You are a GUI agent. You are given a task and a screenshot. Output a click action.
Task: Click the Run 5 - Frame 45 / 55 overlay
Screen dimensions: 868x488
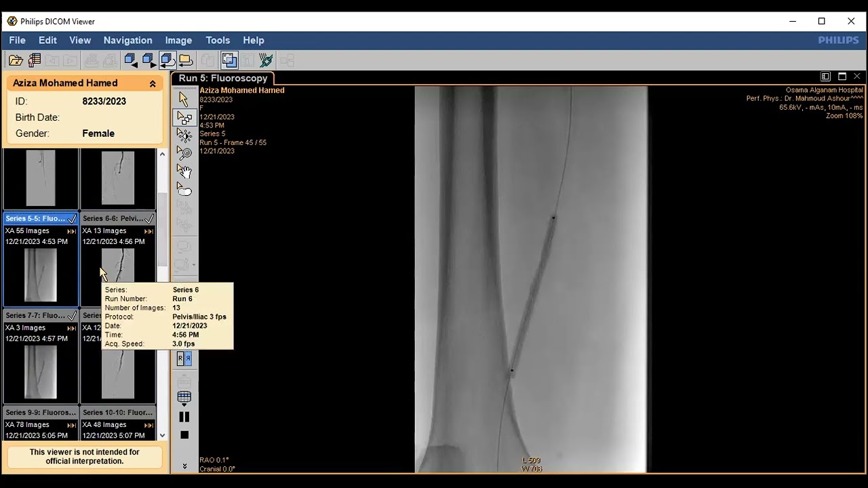[x=233, y=142]
